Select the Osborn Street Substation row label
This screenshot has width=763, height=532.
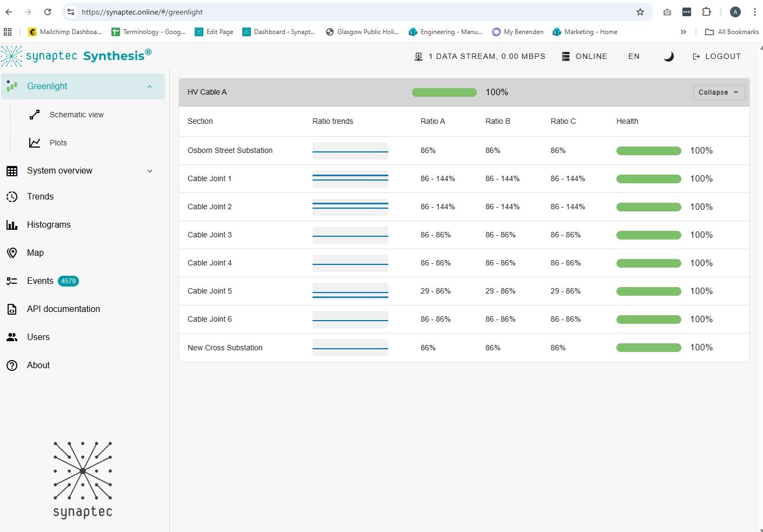tap(230, 151)
